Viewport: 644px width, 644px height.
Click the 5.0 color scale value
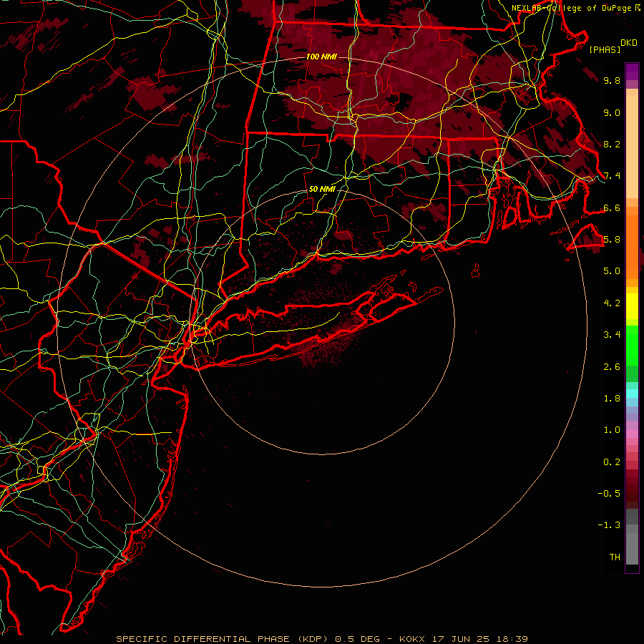(x=612, y=271)
